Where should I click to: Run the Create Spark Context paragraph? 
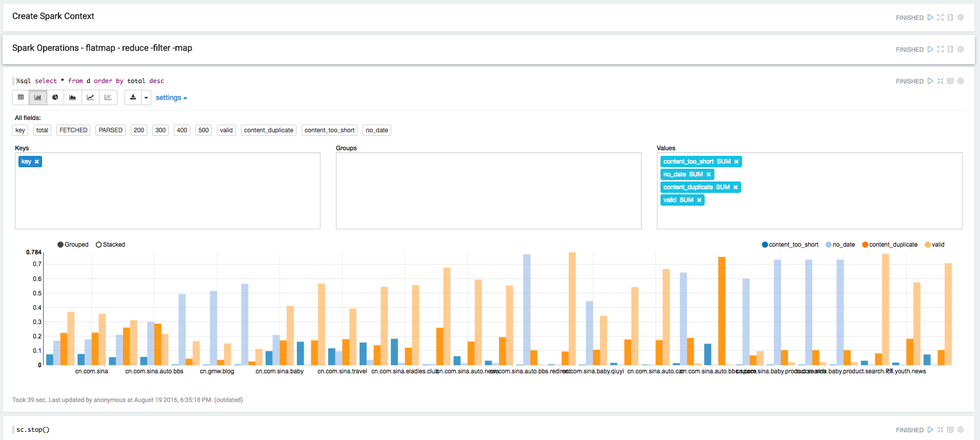[x=930, y=17]
